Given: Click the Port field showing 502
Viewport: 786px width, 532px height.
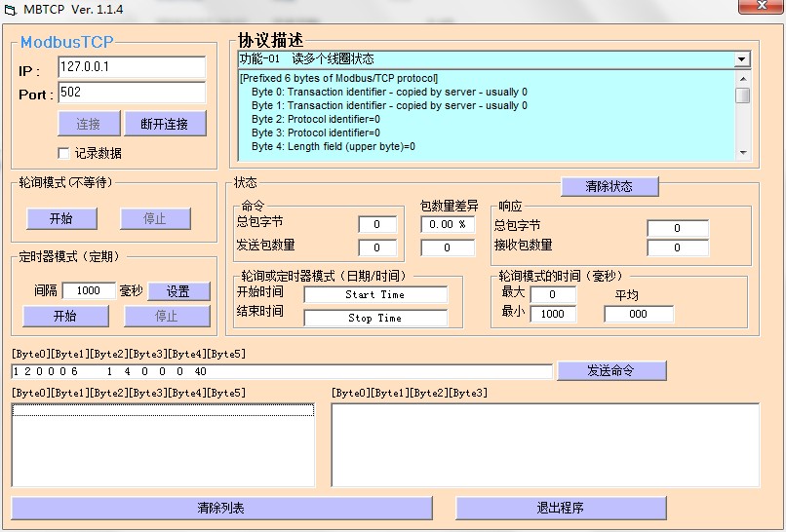Looking at the screenshot, I should click(132, 93).
